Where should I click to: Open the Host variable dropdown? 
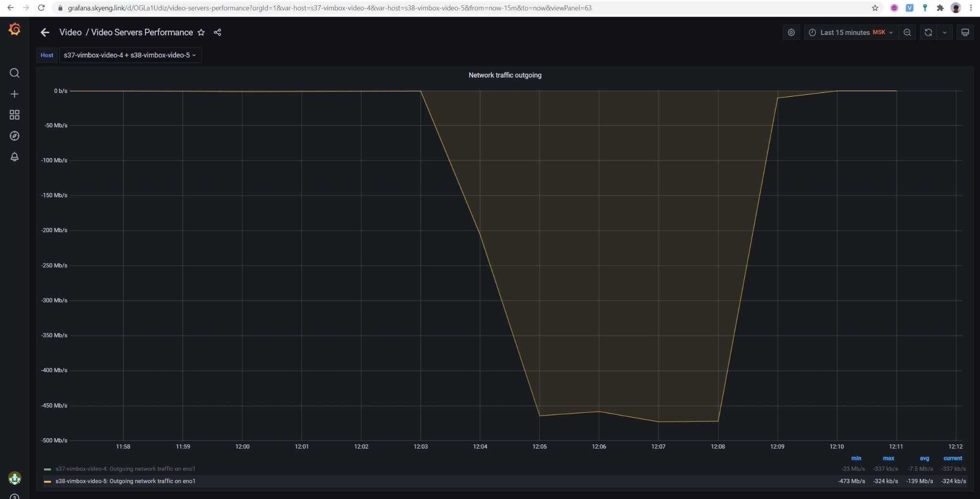pyautogui.click(x=130, y=55)
